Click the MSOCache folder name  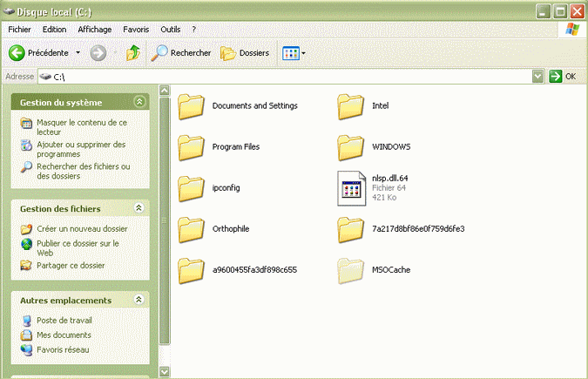coord(391,270)
